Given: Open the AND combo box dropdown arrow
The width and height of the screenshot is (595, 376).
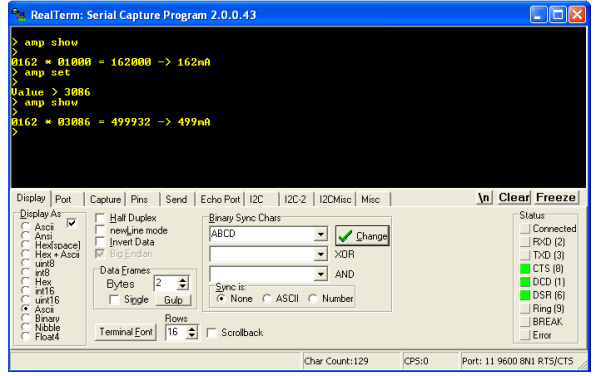Looking at the screenshot, I should [x=321, y=274].
